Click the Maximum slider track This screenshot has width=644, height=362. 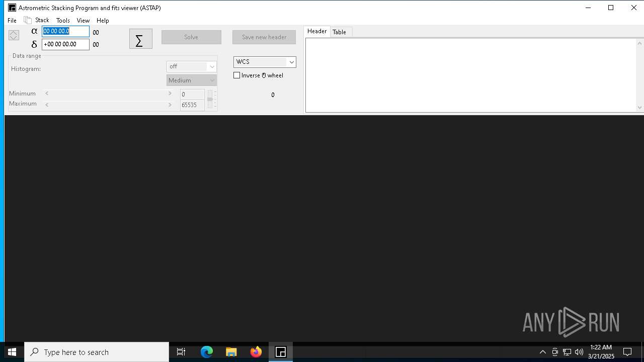[108, 105]
